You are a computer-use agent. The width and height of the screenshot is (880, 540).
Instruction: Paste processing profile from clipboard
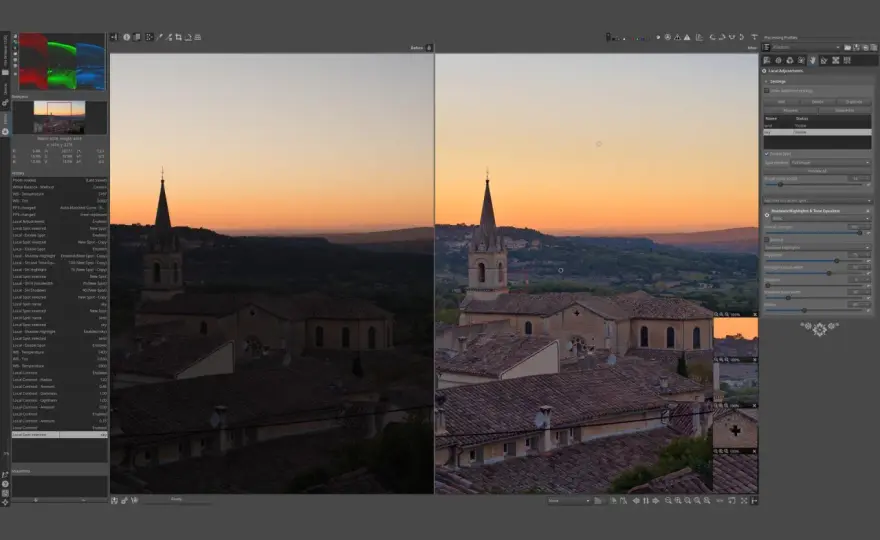(x=873, y=48)
